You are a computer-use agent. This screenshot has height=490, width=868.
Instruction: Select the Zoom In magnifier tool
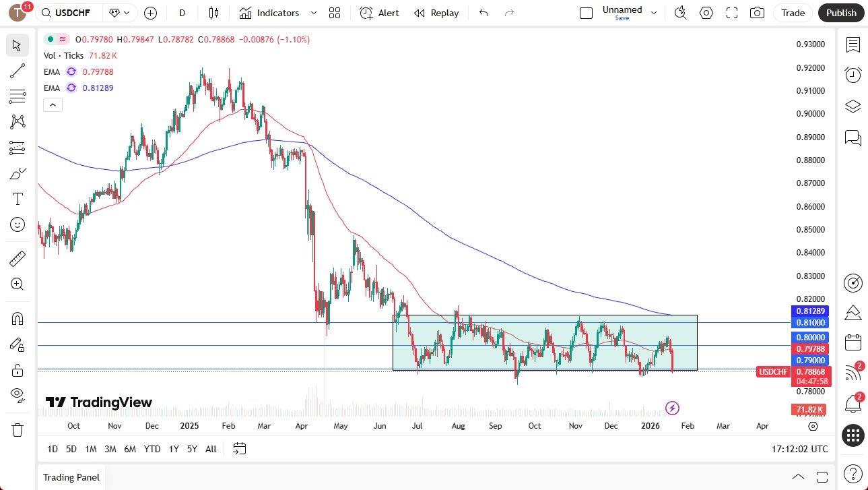click(x=17, y=284)
